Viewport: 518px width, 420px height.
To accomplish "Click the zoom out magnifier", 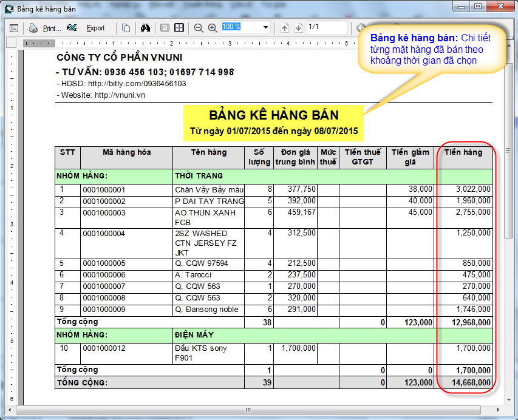I will click(x=199, y=28).
